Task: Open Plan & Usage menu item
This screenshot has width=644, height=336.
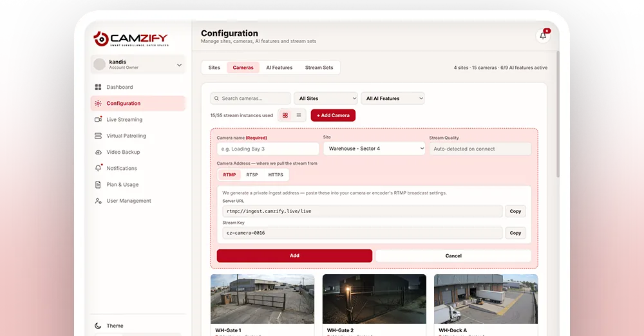Action: (x=138, y=185)
